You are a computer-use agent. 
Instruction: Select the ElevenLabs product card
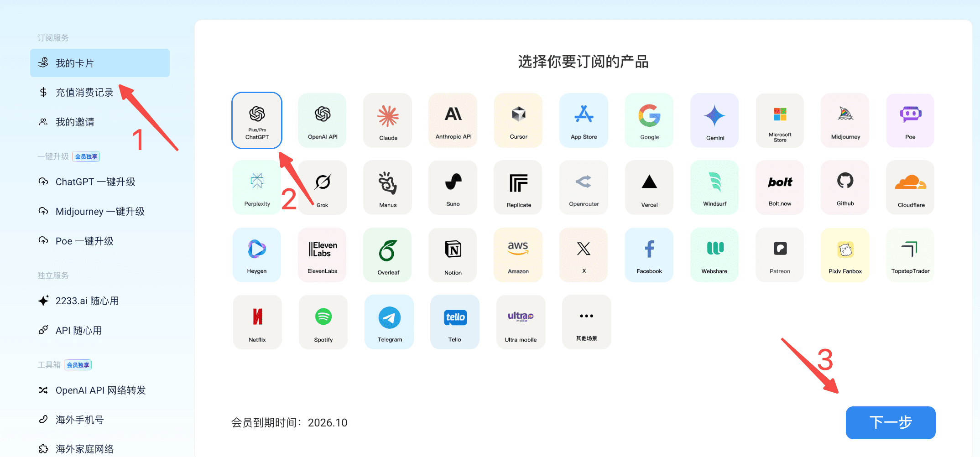click(323, 255)
